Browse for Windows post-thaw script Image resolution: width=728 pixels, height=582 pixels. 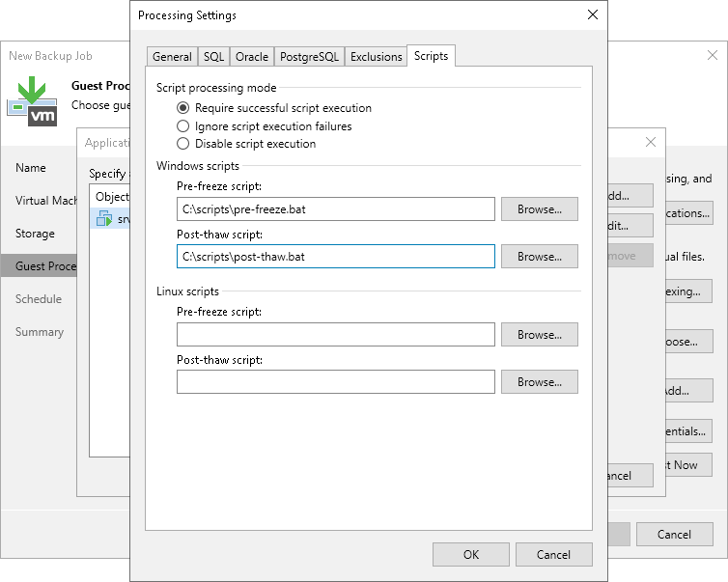point(539,257)
